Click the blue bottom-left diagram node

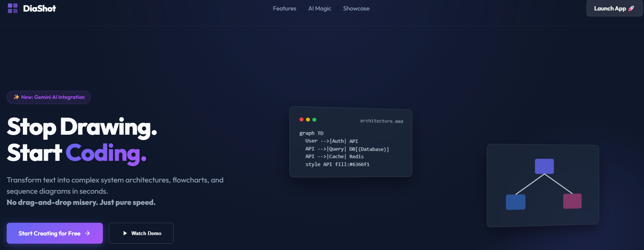click(x=516, y=202)
